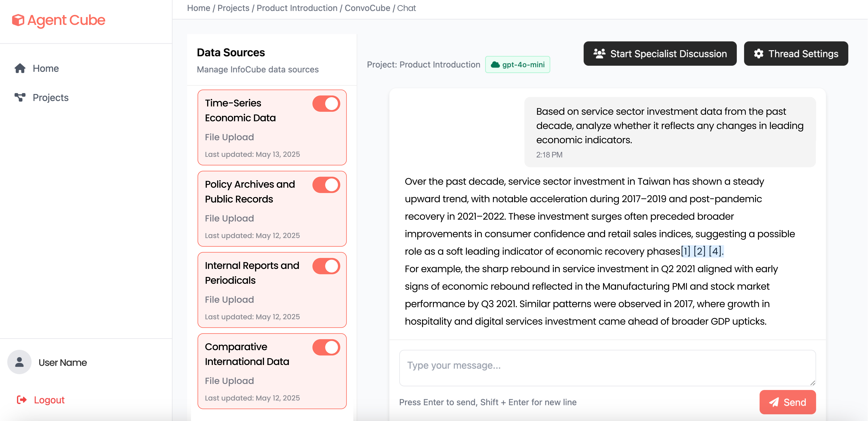The height and width of the screenshot is (421, 868).
Task: Open Thread Settings
Action: click(x=796, y=54)
